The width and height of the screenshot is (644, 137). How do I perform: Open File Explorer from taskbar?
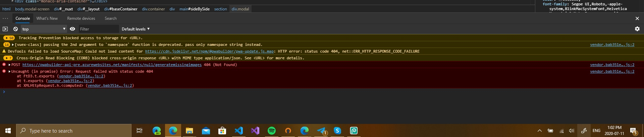(x=190, y=131)
